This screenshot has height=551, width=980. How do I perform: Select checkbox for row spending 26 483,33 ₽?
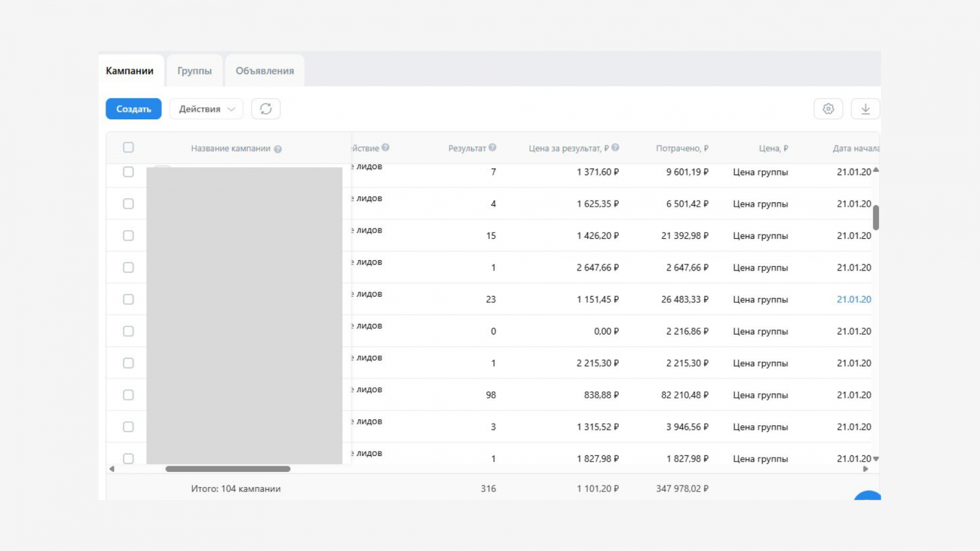[128, 299]
